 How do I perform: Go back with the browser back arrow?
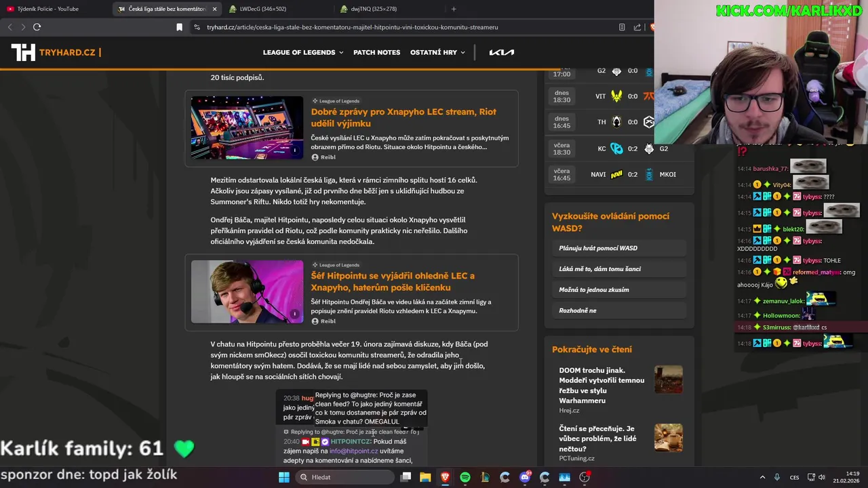pos(9,27)
